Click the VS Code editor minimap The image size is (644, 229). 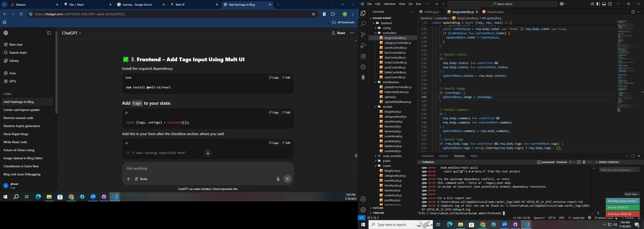click(627, 66)
